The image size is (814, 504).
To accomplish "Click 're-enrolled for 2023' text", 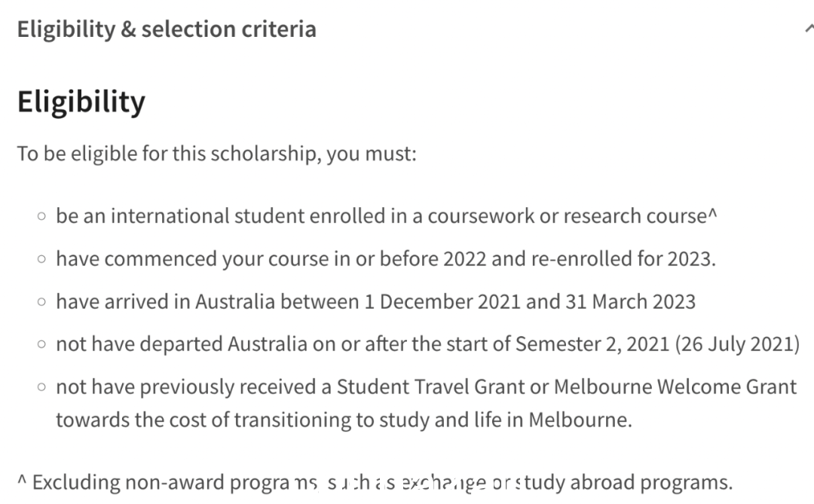I will coord(623,259).
